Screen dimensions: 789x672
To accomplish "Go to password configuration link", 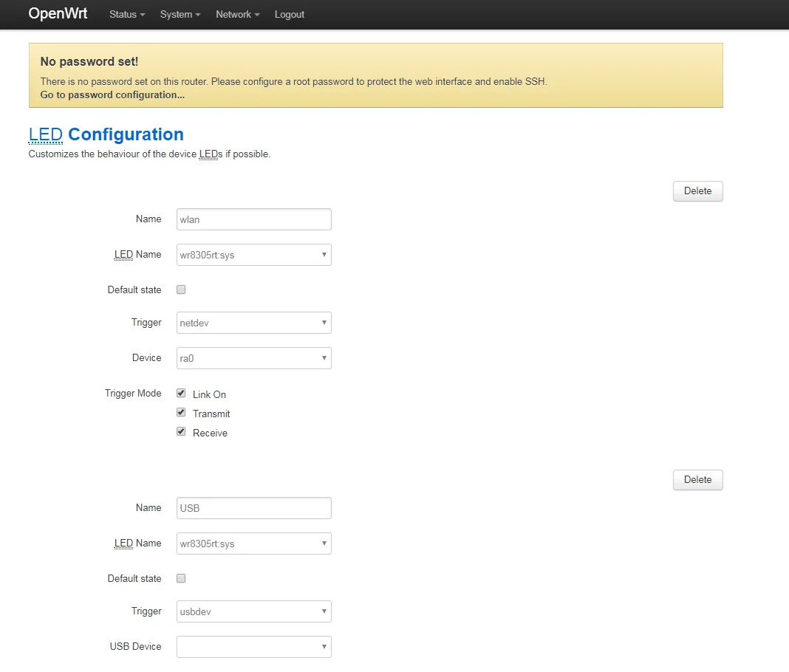I will 112,95.
